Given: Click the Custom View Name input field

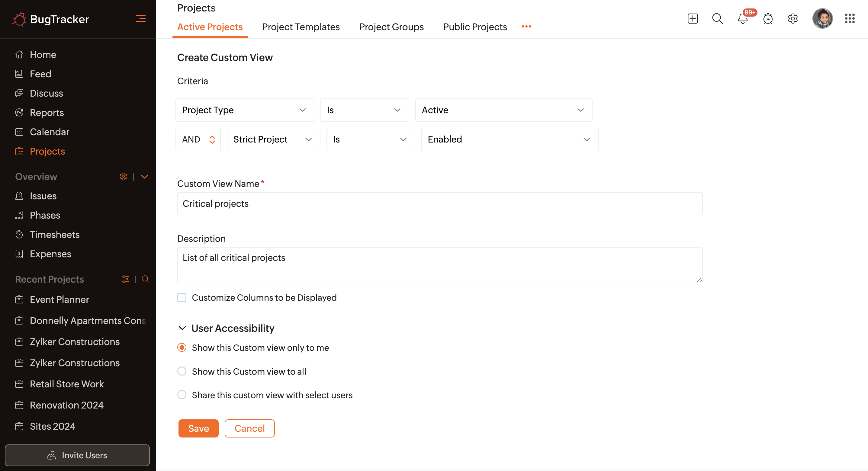Looking at the screenshot, I should pos(440,203).
